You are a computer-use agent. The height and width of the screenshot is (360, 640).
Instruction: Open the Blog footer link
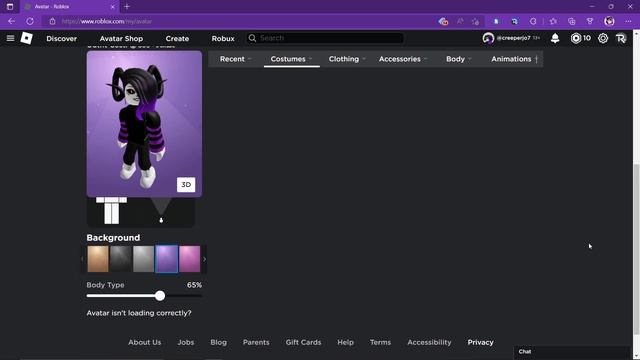click(x=218, y=342)
